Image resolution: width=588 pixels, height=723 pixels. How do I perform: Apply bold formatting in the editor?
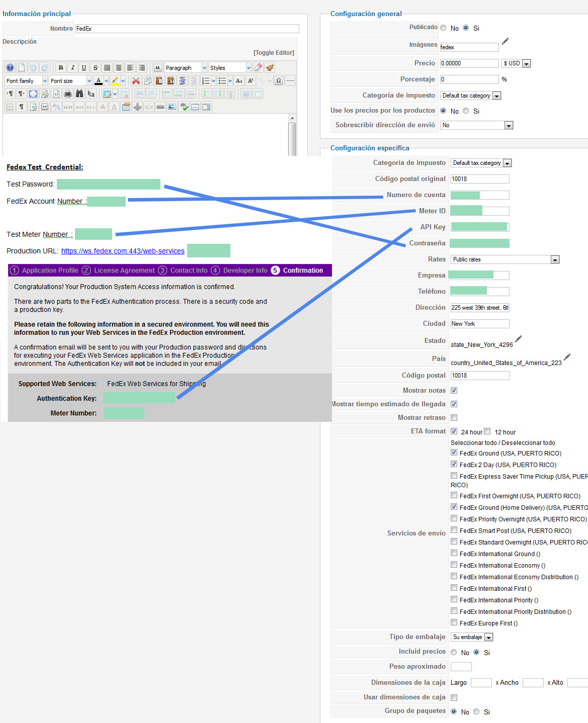point(61,67)
